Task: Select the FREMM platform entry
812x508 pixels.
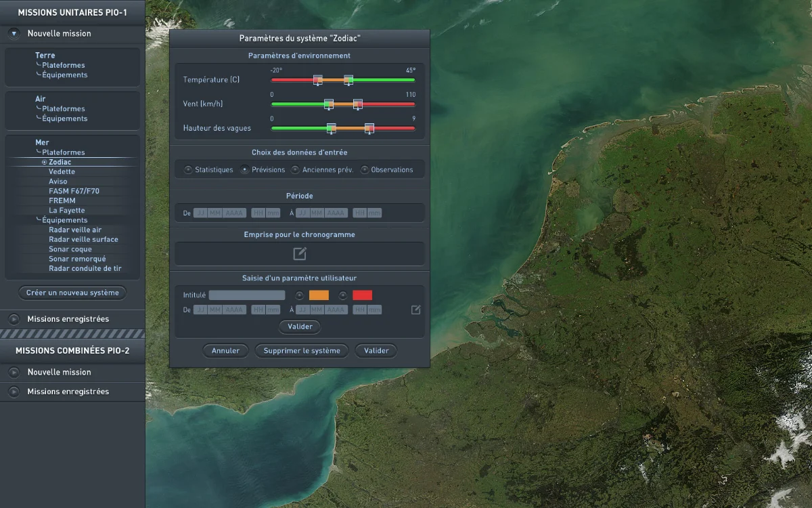Action: (62, 201)
